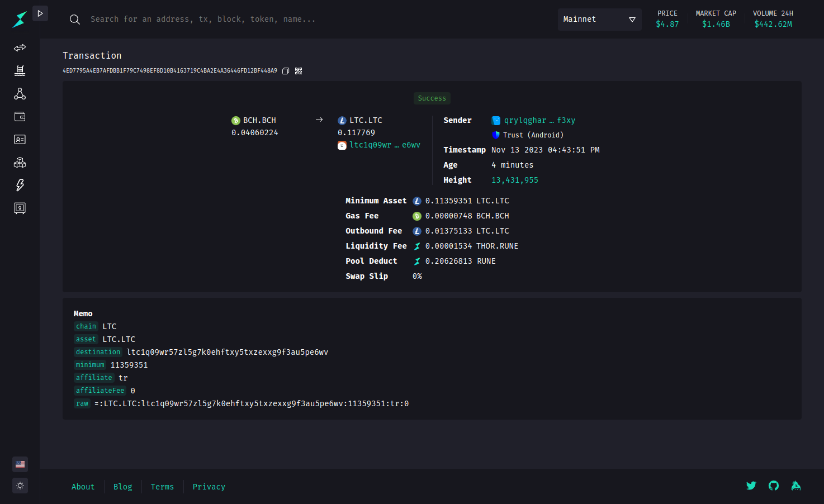Click the BCH icon beside Gas Fee

click(x=417, y=216)
